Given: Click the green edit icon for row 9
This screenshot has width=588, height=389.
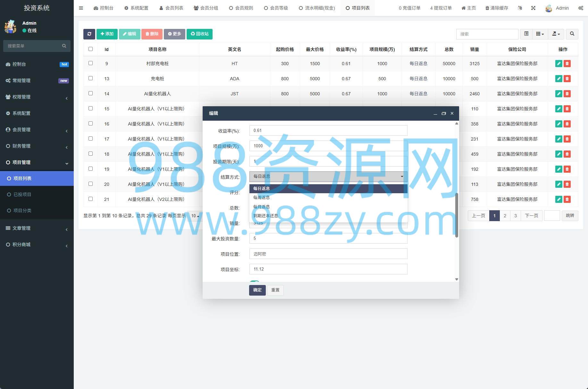Looking at the screenshot, I should pos(559,64).
